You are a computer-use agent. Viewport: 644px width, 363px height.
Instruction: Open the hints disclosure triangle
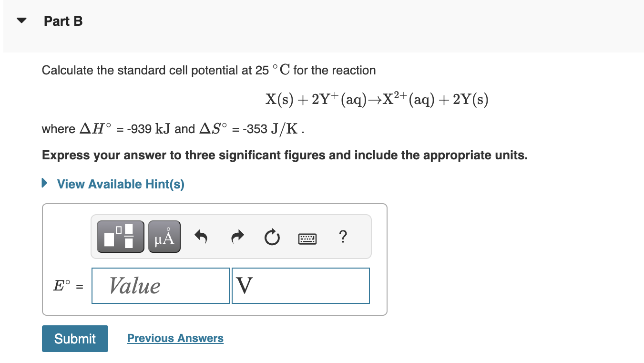[44, 184]
